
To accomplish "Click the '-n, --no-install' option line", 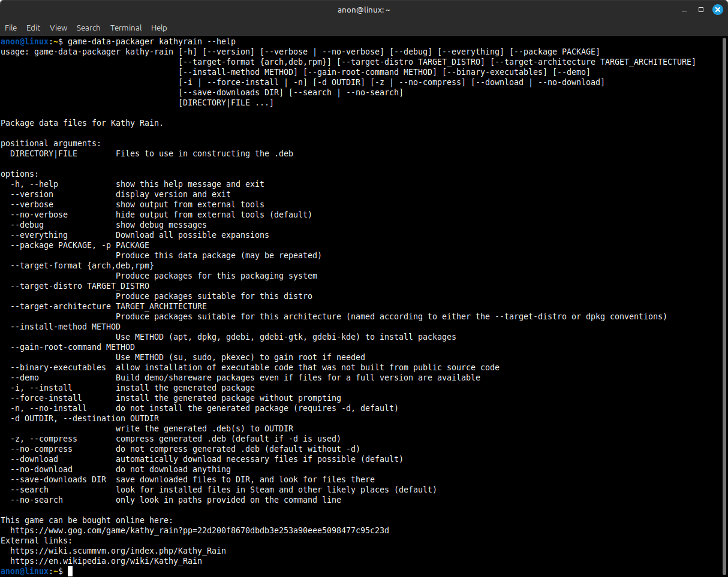I will click(204, 408).
